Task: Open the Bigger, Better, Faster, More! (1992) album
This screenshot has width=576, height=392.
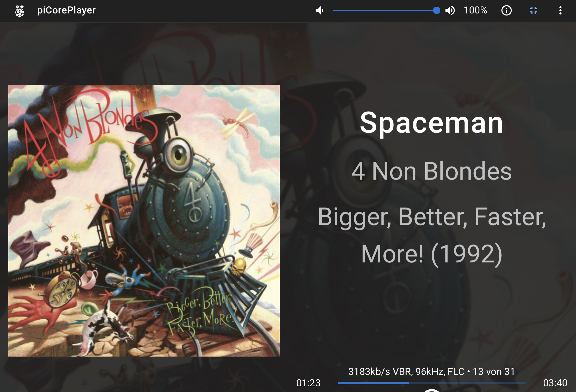Action: (432, 235)
